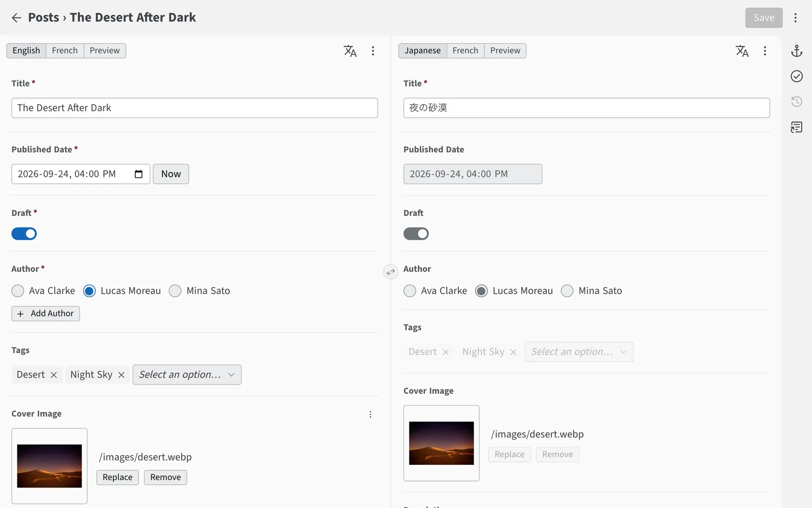Screen dimensions: 812x508
Task: Click the checkmark circle icon in the sidebar
Action: 797,76
